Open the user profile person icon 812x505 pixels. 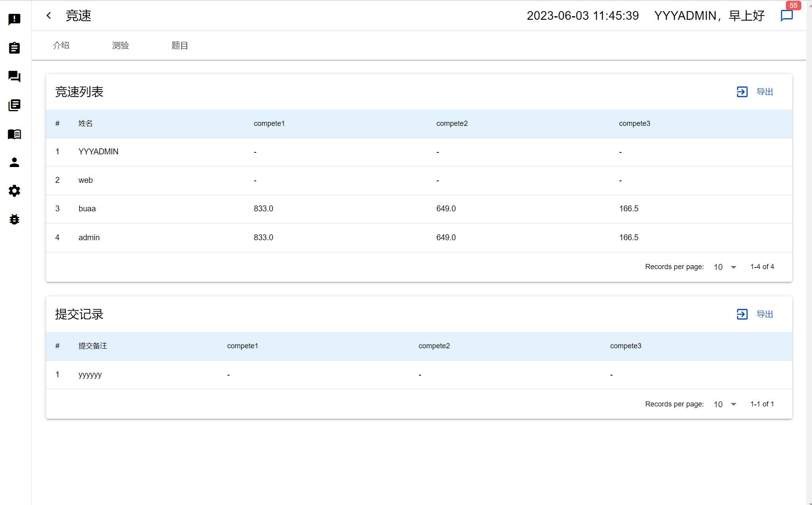[14, 163]
